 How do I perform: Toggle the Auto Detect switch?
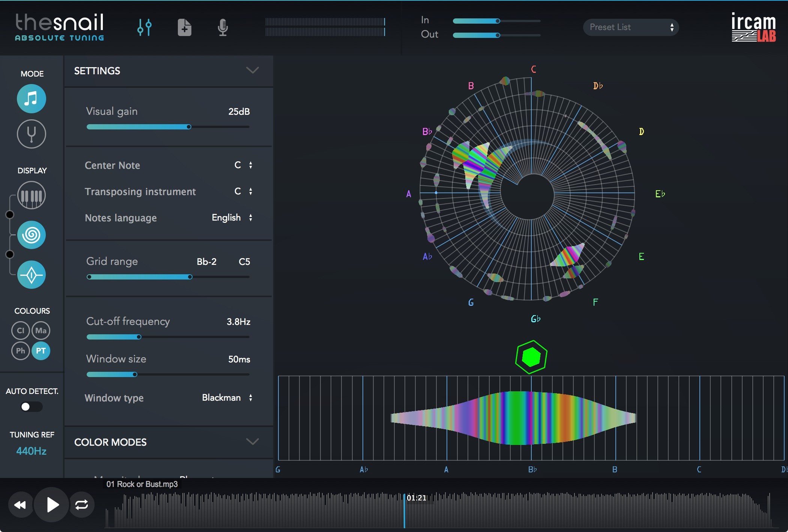tap(31, 407)
